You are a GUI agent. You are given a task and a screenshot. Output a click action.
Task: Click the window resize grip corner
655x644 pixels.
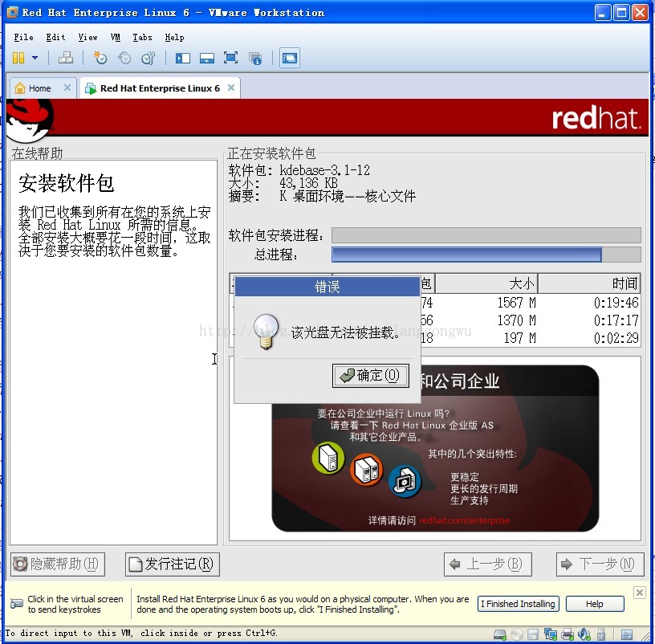pyautogui.click(x=645, y=635)
